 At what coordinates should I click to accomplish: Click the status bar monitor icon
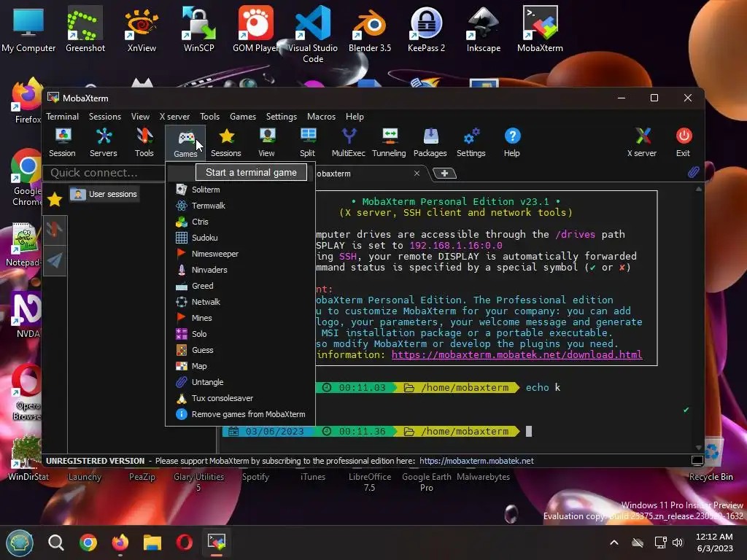697,461
